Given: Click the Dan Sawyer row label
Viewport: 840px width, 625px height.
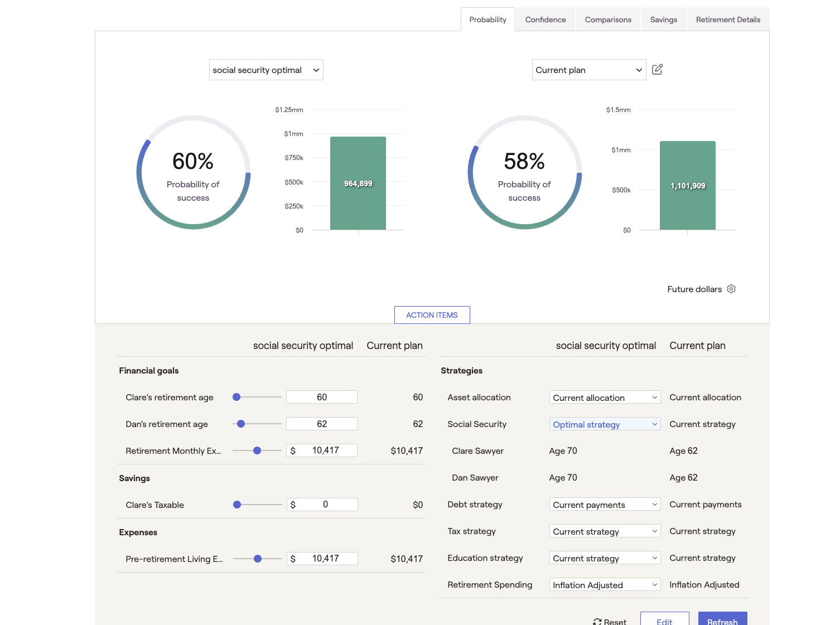Looking at the screenshot, I should pyautogui.click(x=475, y=477).
